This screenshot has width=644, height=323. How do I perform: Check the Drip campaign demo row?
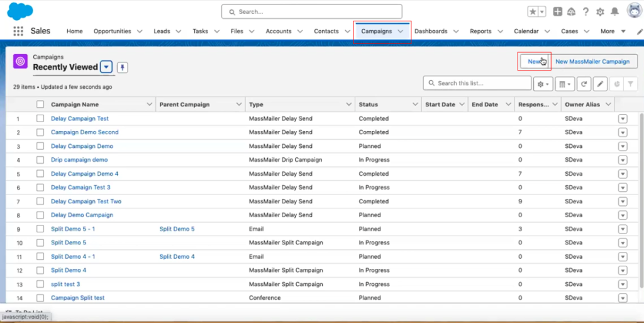(40, 160)
